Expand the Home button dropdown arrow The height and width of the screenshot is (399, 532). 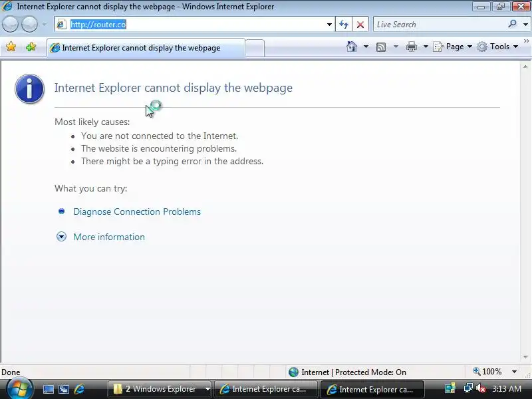coord(366,47)
